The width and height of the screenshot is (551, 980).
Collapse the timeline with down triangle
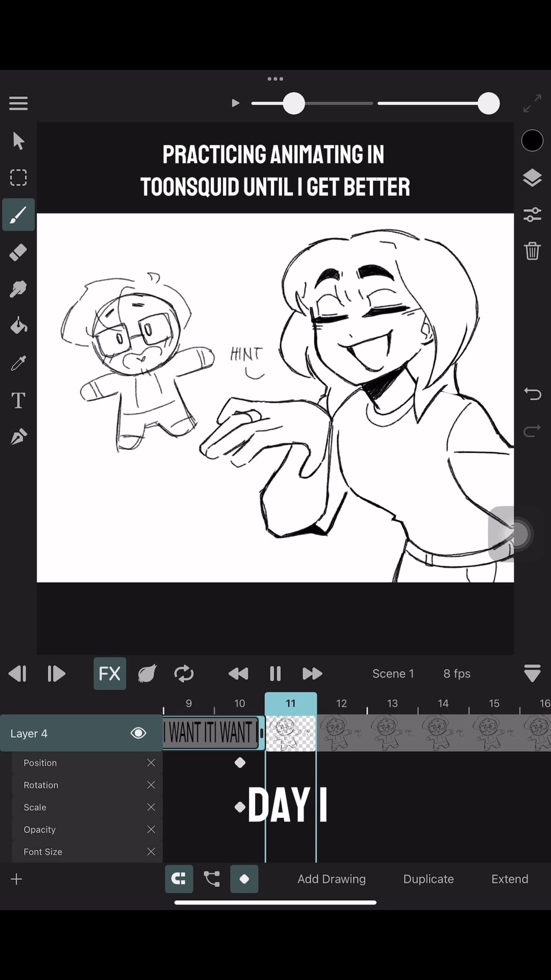point(532,674)
